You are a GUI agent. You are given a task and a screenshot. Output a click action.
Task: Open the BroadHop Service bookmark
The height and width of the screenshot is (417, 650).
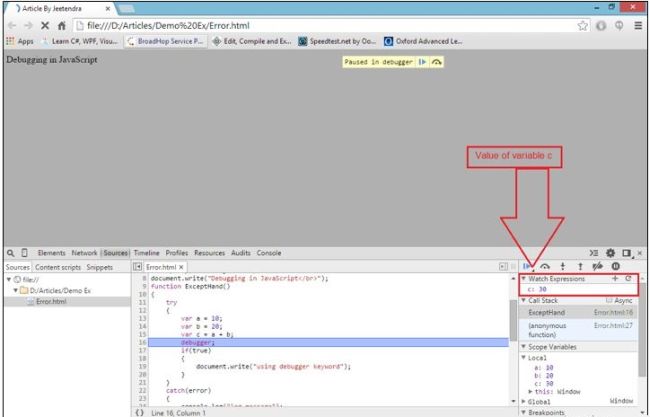coord(165,41)
